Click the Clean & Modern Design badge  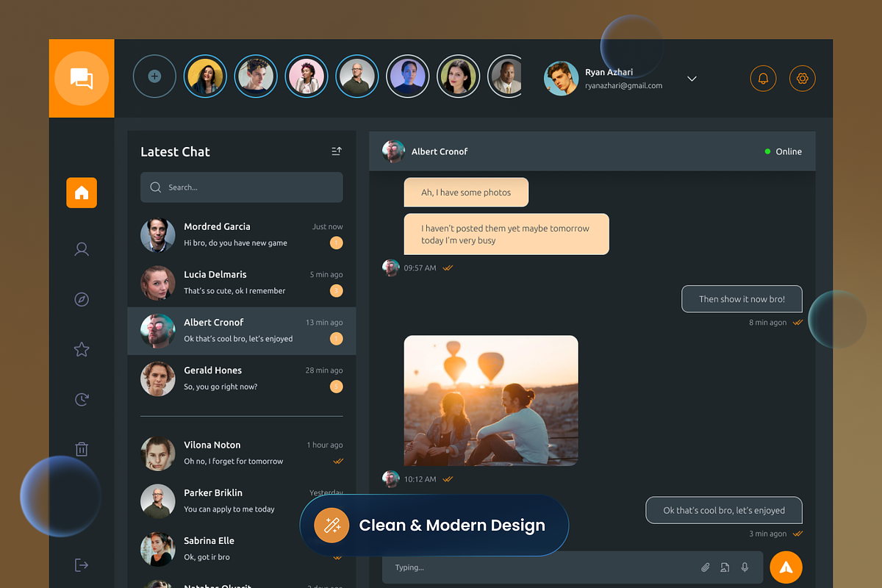click(x=434, y=525)
